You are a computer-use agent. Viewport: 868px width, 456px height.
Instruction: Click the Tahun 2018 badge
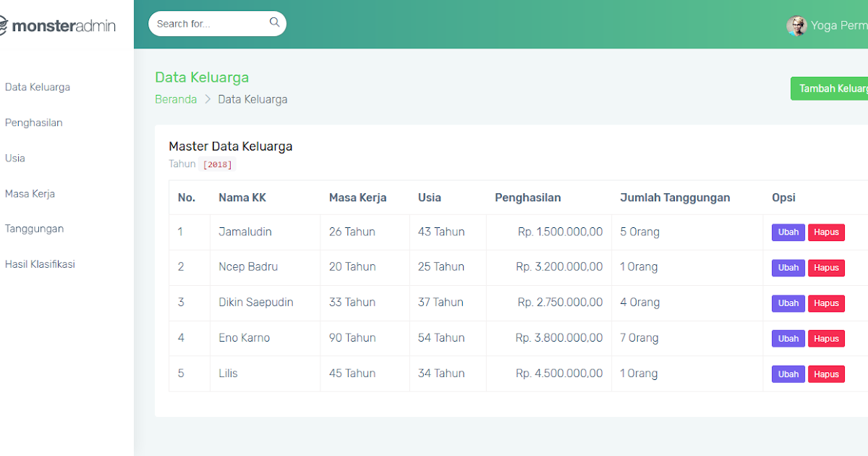click(x=217, y=164)
